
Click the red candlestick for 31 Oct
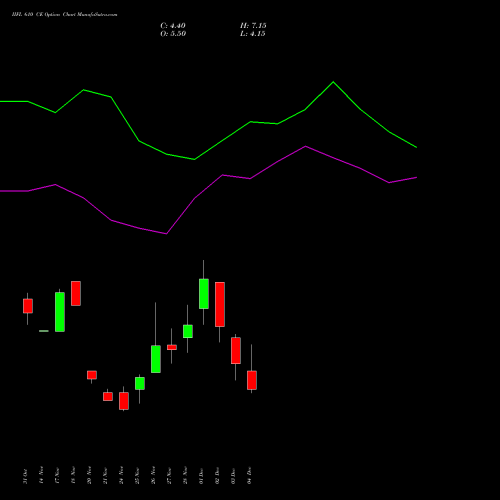pos(28,306)
